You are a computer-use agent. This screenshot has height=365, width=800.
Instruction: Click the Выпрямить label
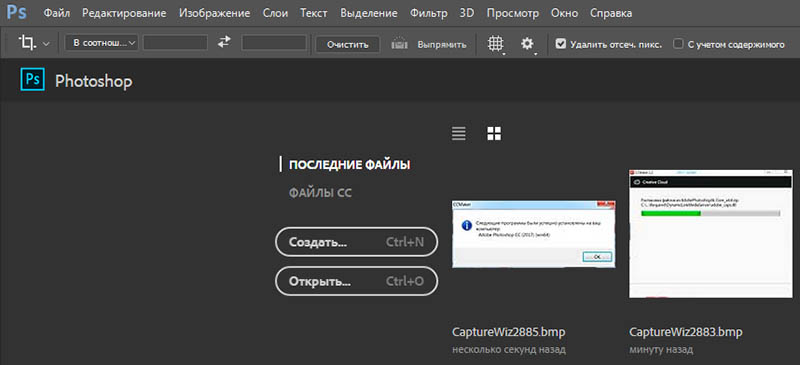tap(442, 44)
